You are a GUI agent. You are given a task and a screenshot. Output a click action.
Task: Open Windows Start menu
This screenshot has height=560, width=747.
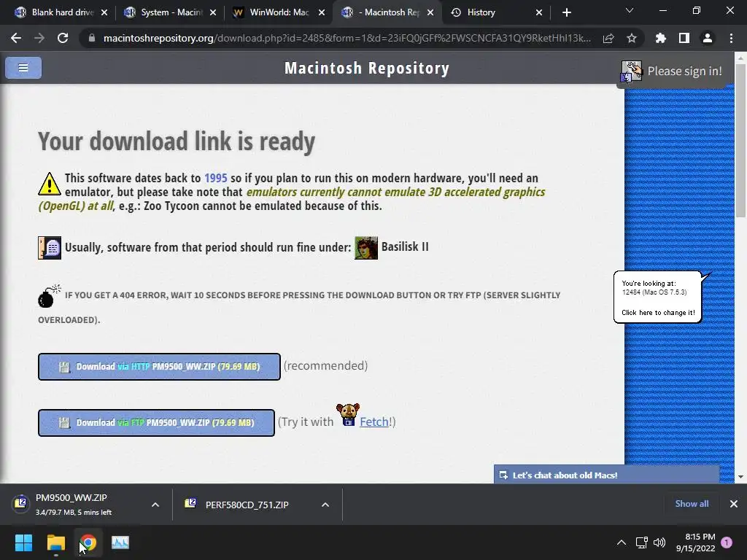tap(23, 542)
